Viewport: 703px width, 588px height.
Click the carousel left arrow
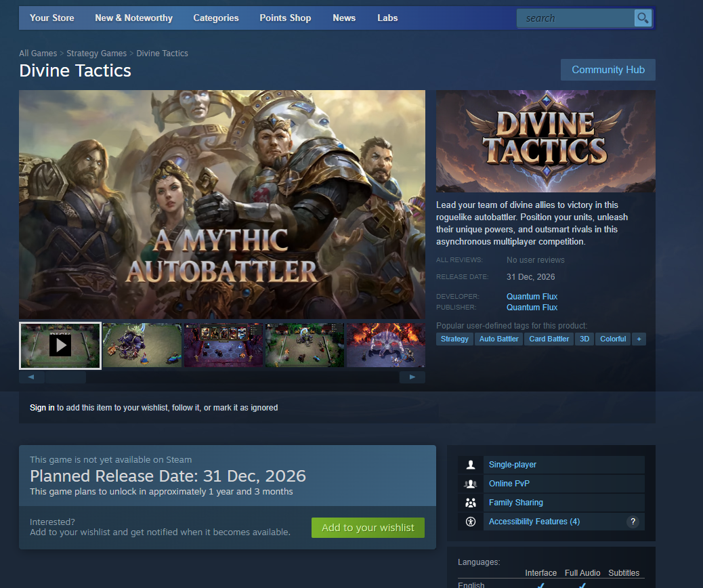(x=31, y=377)
